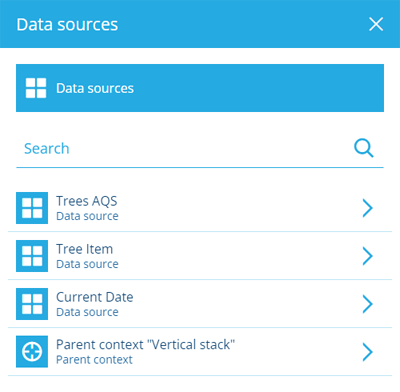This screenshot has width=400, height=392.
Task: Expand Tree Item with its chevron arrow
Action: (x=367, y=256)
